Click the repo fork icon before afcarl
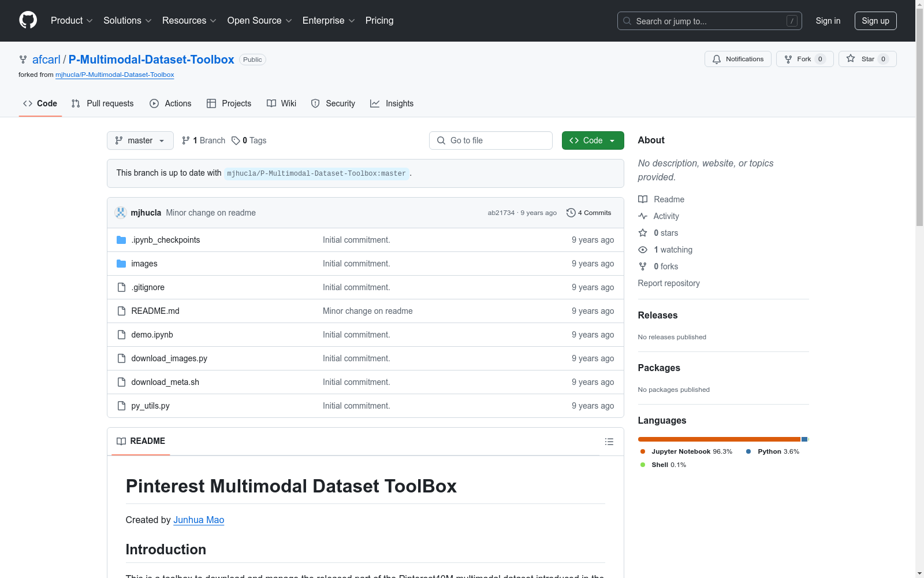Viewport: 924px width, 578px height. [x=23, y=60]
